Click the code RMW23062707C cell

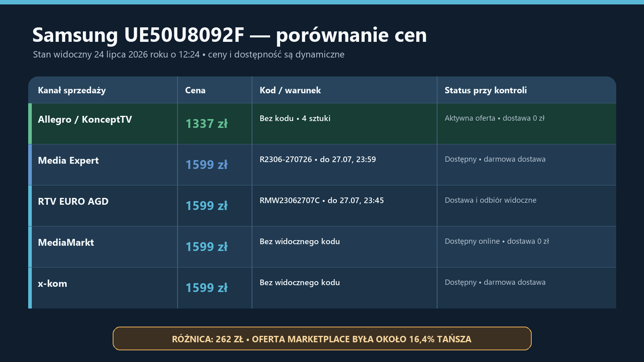[344, 206]
